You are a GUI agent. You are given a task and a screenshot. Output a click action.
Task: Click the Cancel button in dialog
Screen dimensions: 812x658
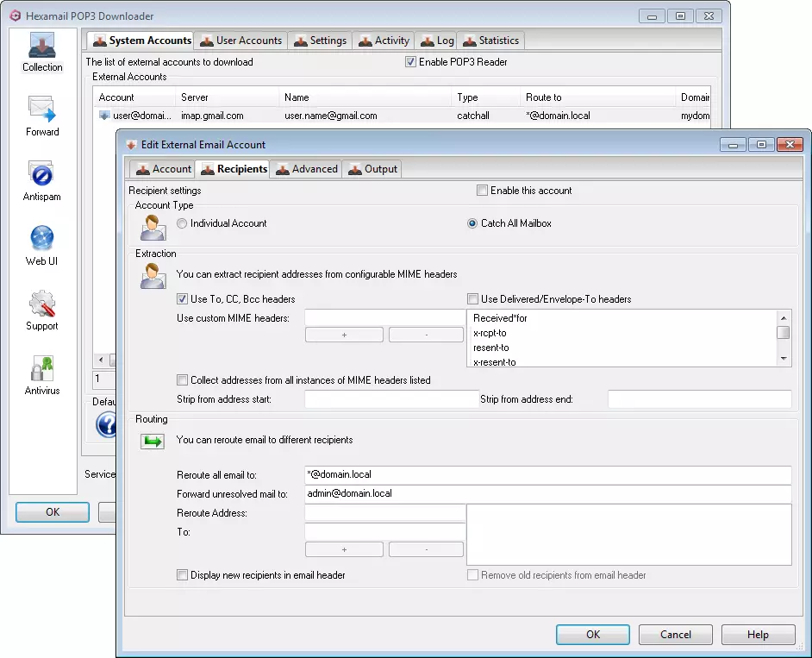(x=675, y=635)
